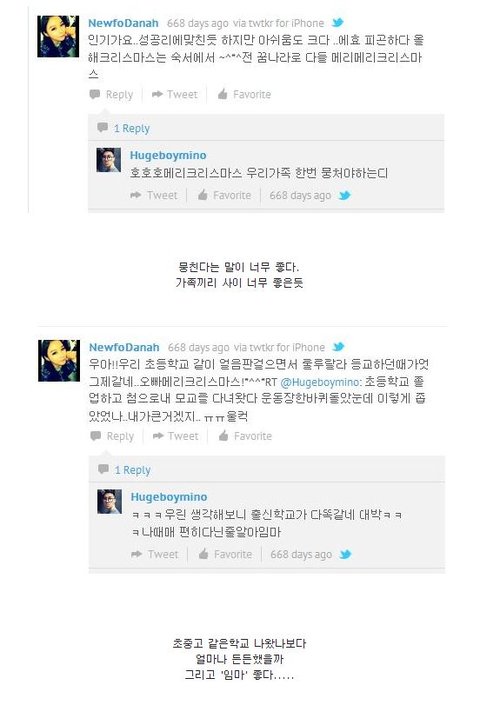Favorite the first NewfoDanah tweet
This screenshot has width=480, height=725.
point(244,94)
